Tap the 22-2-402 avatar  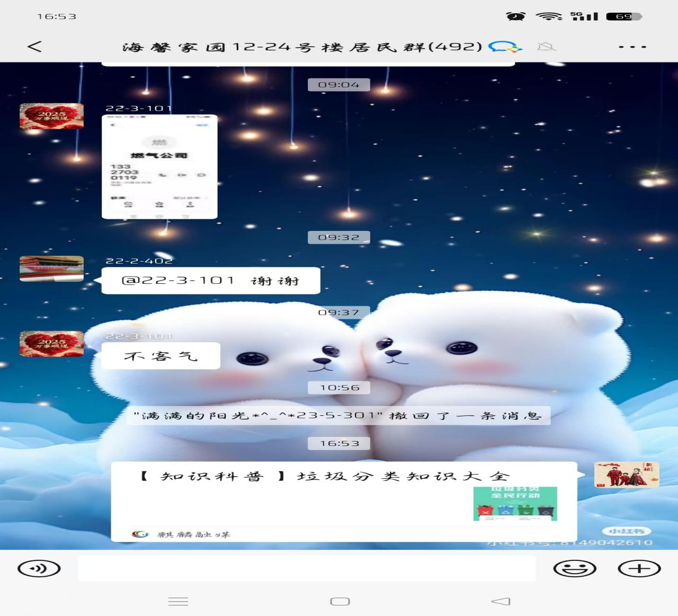point(51,269)
